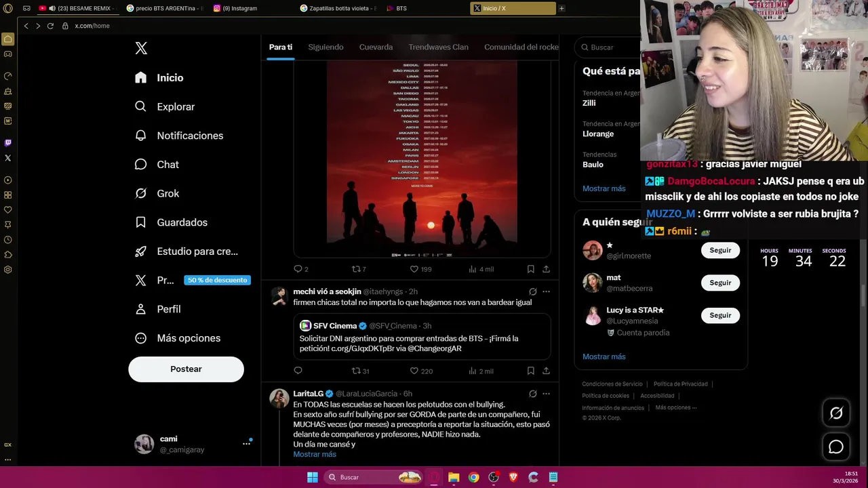Viewport: 868px width, 488px height.
Task: Open Guardados bookmarks
Action: (171, 222)
